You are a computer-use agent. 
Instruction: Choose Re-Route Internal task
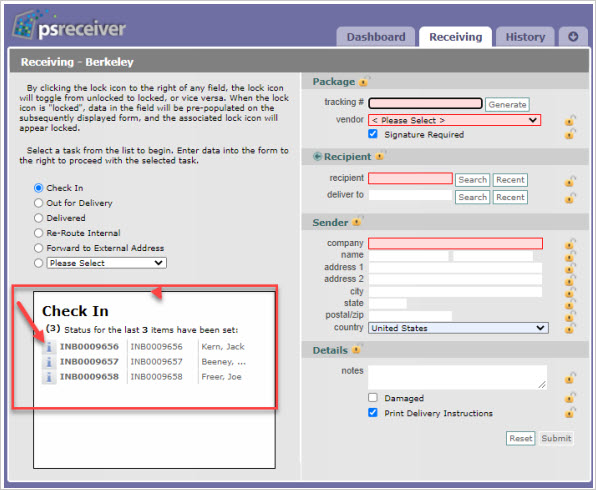coord(38,233)
